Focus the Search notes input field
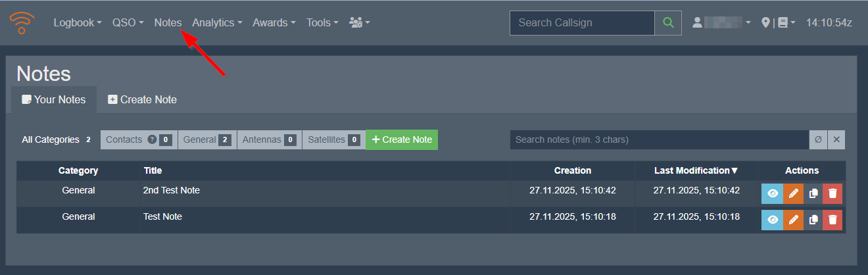Image resolution: width=868 pixels, height=275 pixels. 660,139
